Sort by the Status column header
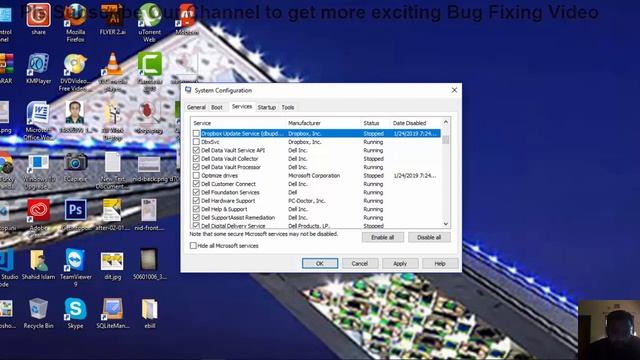The height and width of the screenshot is (360, 640). click(x=376, y=123)
